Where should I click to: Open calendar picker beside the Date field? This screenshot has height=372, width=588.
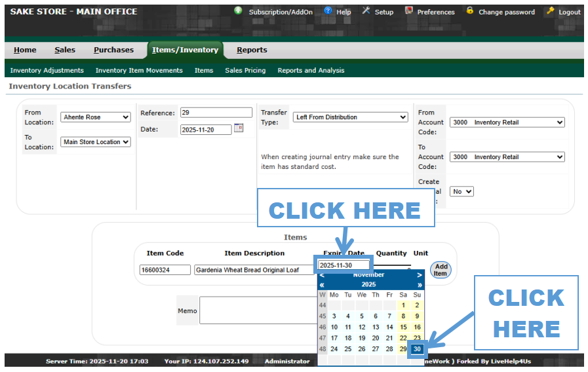click(x=239, y=128)
